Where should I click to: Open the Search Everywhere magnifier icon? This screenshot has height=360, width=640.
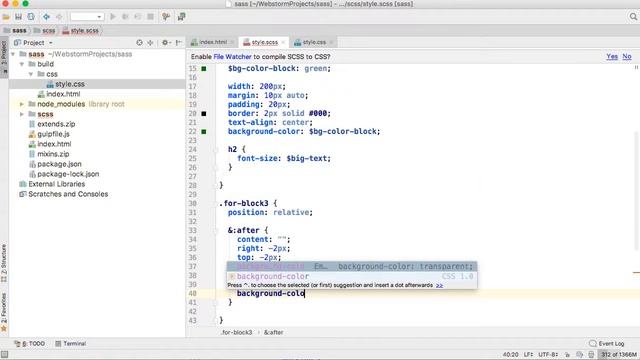coord(633,17)
